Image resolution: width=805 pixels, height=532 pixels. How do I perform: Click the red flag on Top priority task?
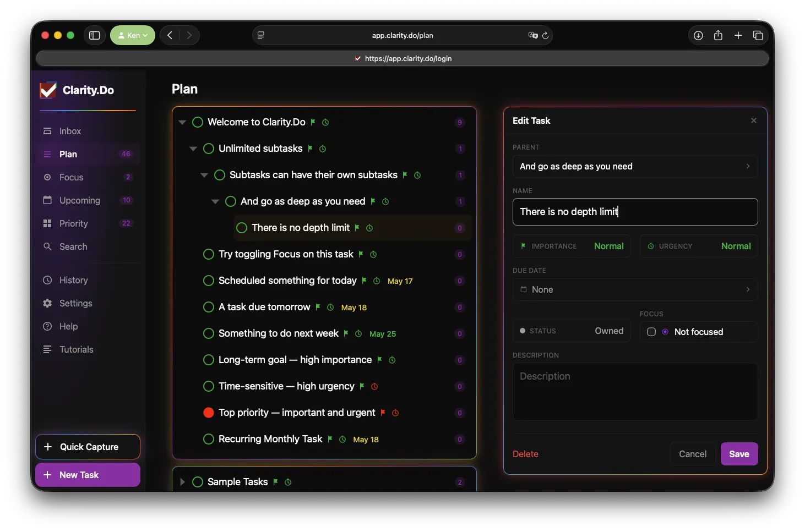(x=383, y=413)
